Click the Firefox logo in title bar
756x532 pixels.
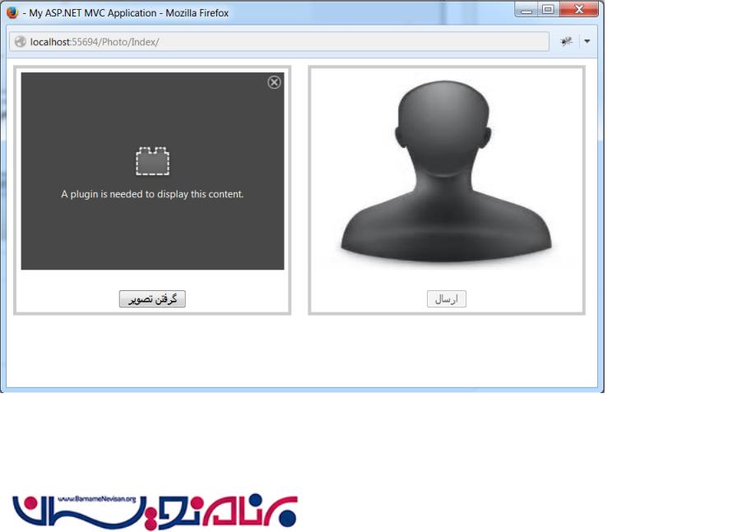click(x=12, y=12)
